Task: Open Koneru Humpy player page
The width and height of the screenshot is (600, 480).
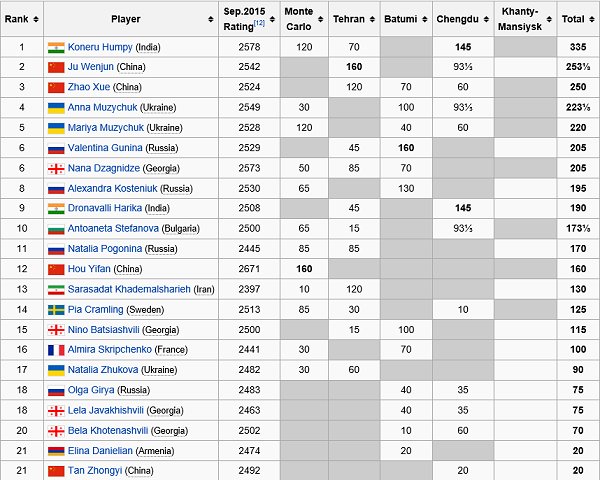Action: 100,47
